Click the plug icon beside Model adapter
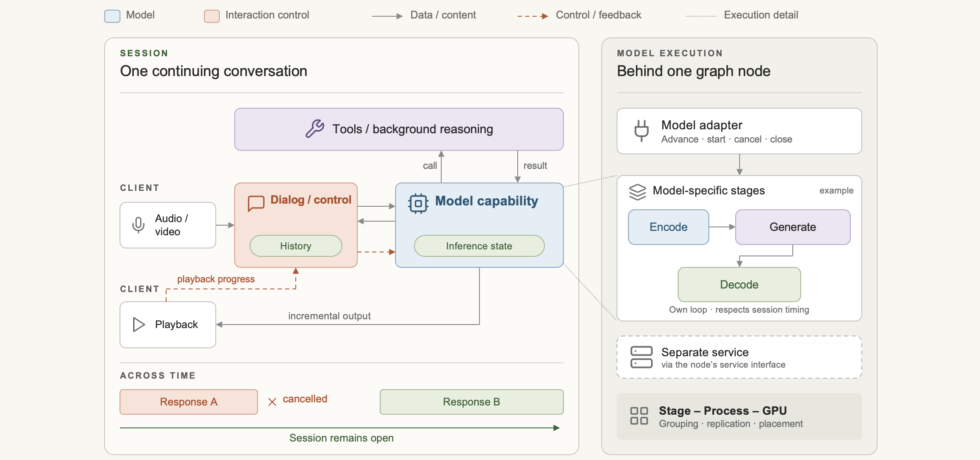 (x=641, y=131)
